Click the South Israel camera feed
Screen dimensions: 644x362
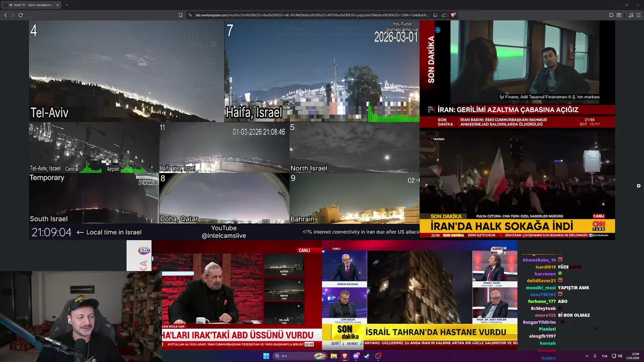(x=94, y=199)
